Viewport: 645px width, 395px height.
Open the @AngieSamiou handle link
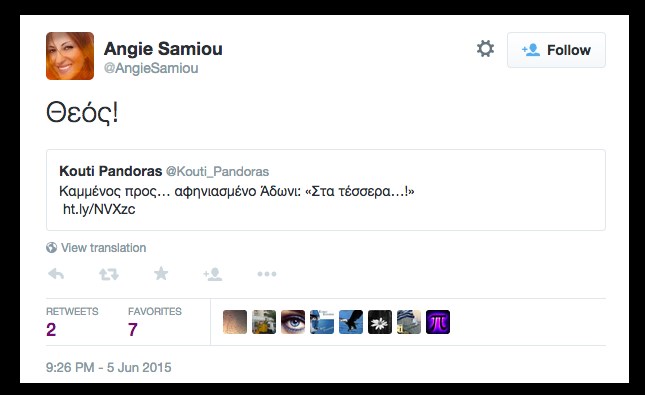(151, 68)
